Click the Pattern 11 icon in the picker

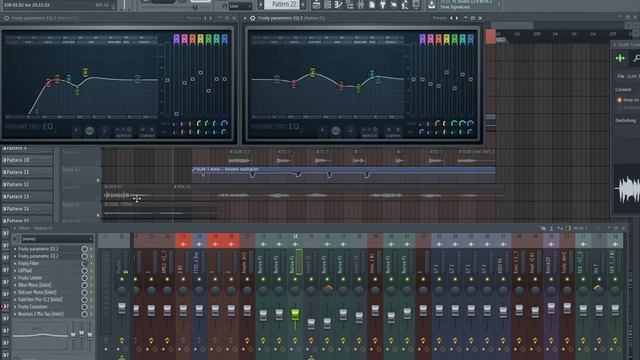pos(5,172)
